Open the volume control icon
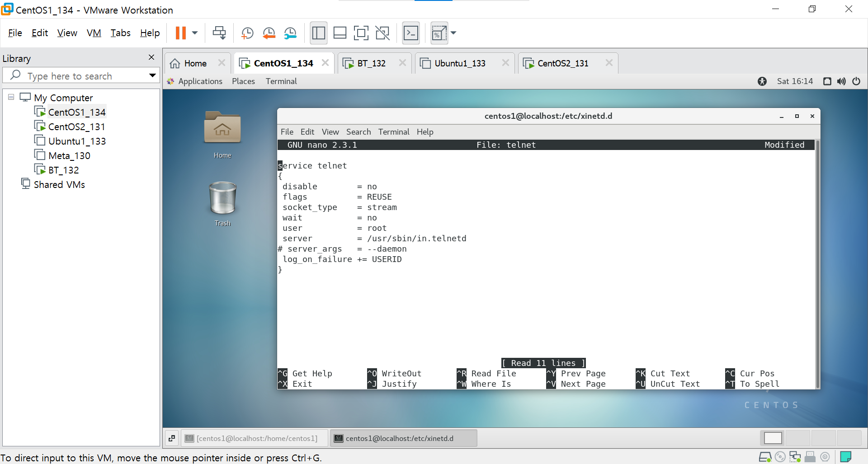This screenshot has width=868, height=464. 841,81
